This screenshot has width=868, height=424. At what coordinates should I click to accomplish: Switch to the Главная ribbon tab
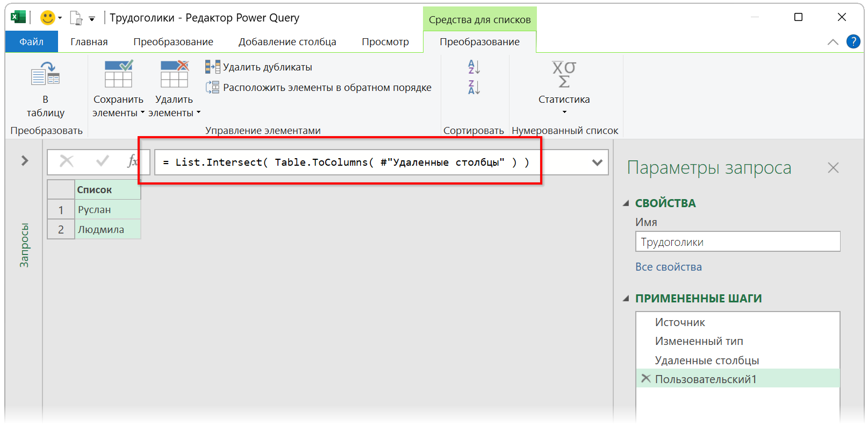[x=89, y=42]
